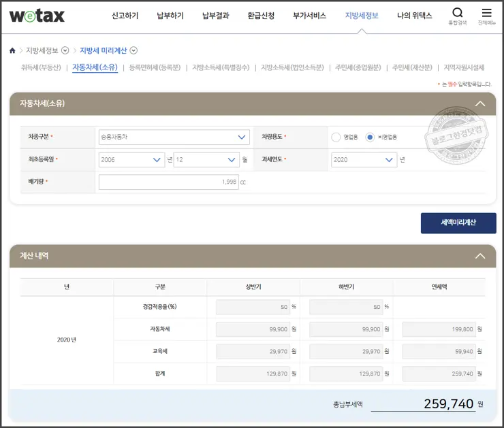Click the 배기량 input field
This screenshot has height=428, width=504.
(168, 182)
